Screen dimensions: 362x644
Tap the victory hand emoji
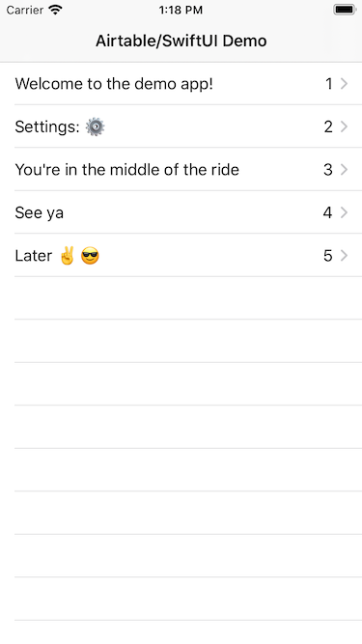pyautogui.click(x=67, y=256)
